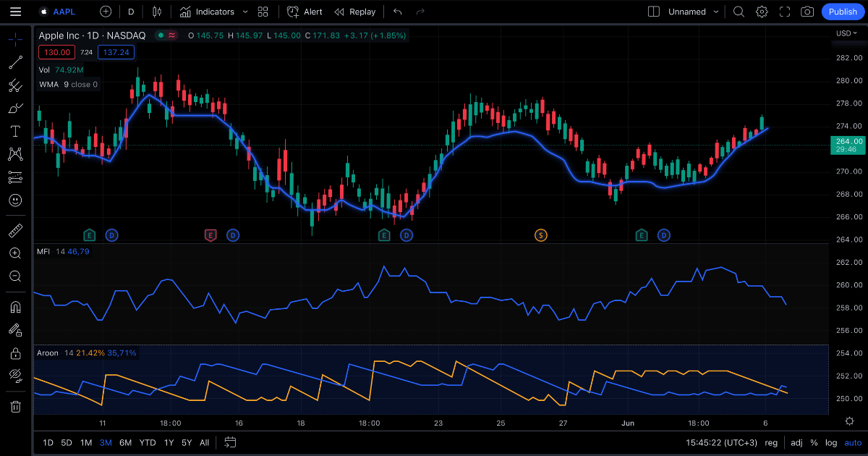Toggle magnet snap mode
This screenshot has height=456, width=868.
click(x=15, y=307)
